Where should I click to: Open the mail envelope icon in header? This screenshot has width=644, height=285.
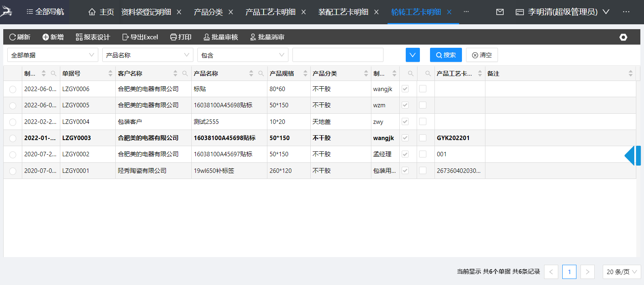(x=500, y=12)
